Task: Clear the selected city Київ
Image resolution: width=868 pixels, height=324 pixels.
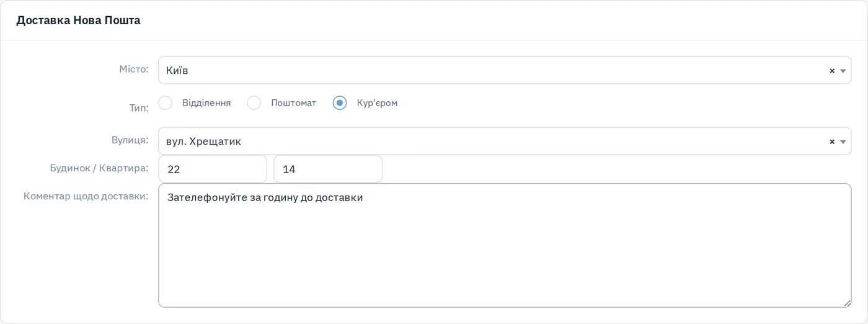Action: (x=832, y=71)
